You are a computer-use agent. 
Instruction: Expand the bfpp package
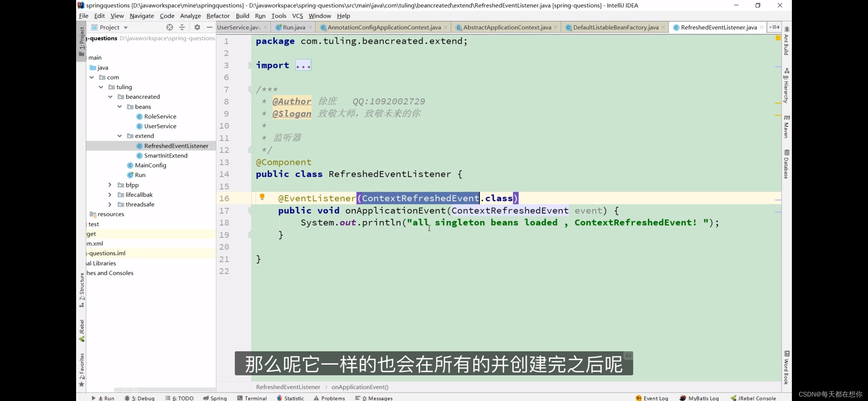point(110,185)
